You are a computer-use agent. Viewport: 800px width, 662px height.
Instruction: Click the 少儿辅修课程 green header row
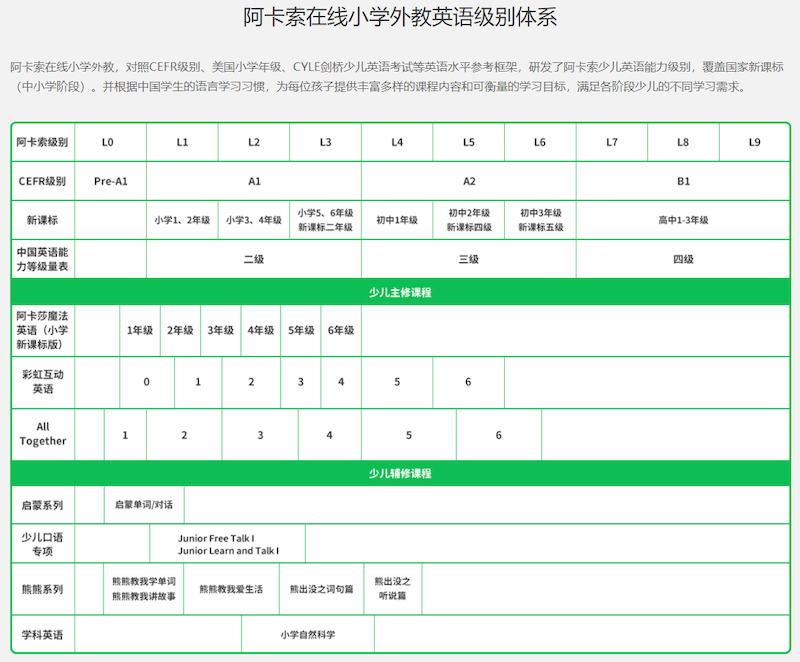pyautogui.click(x=400, y=473)
